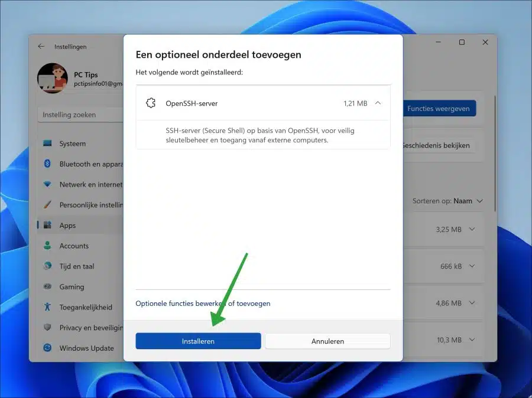Image resolution: width=532 pixels, height=398 pixels.
Task: Click the Privacy shield icon
Action: point(47,327)
